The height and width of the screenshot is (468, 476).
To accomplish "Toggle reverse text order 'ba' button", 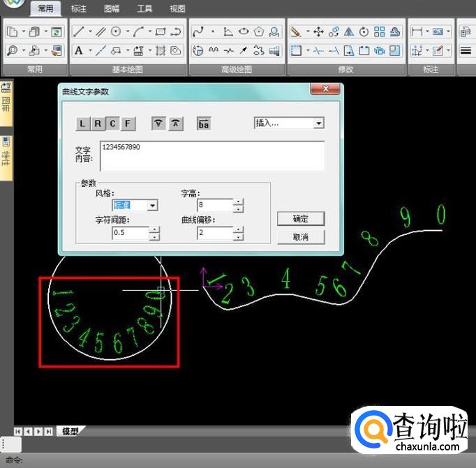I will click(204, 123).
